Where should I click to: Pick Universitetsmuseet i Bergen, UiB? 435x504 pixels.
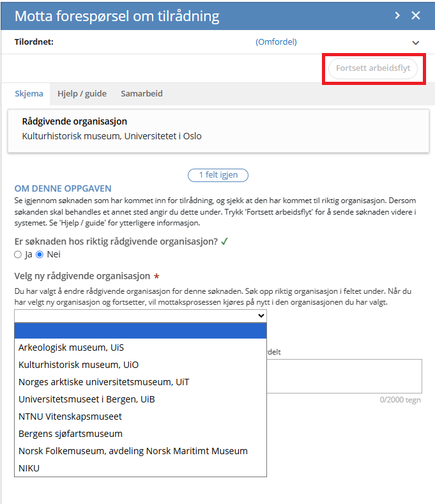pos(87,399)
